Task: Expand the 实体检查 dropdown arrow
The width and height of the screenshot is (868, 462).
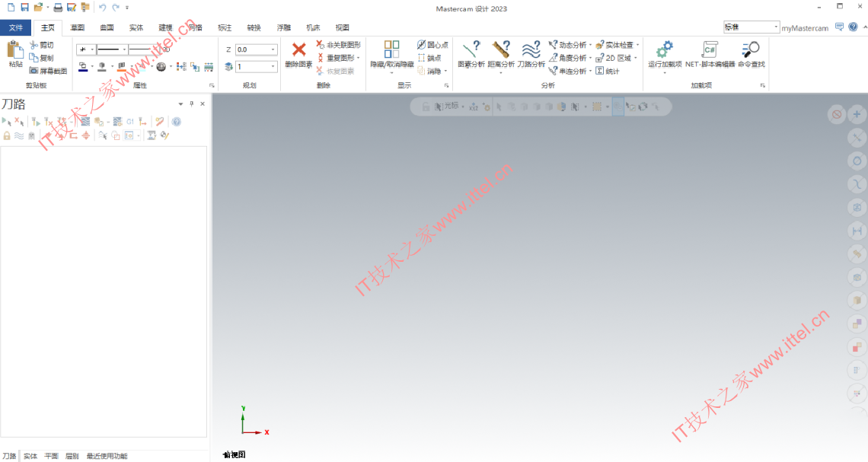Action: (x=638, y=45)
